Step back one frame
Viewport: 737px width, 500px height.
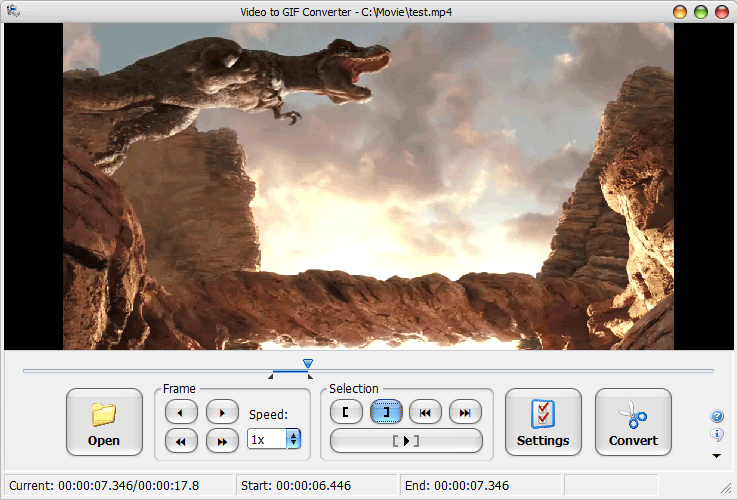(x=180, y=411)
